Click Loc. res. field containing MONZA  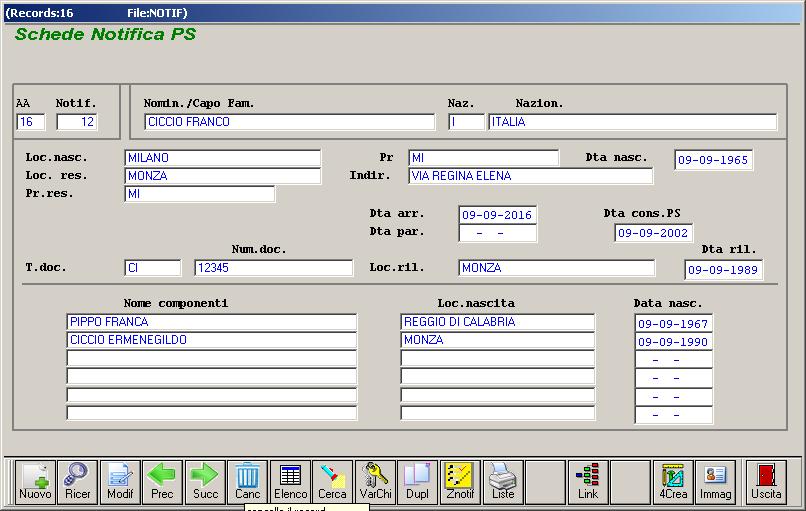point(223,176)
